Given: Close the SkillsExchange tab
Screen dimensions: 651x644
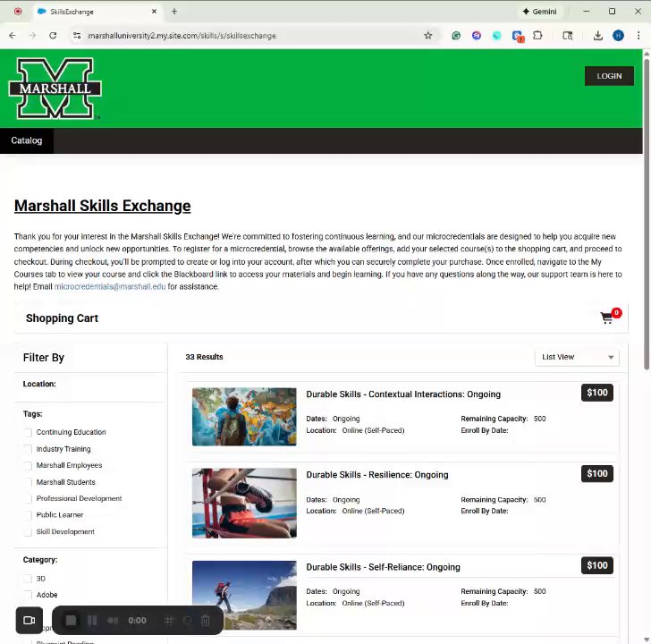Looking at the screenshot, I should coord(155,12).
